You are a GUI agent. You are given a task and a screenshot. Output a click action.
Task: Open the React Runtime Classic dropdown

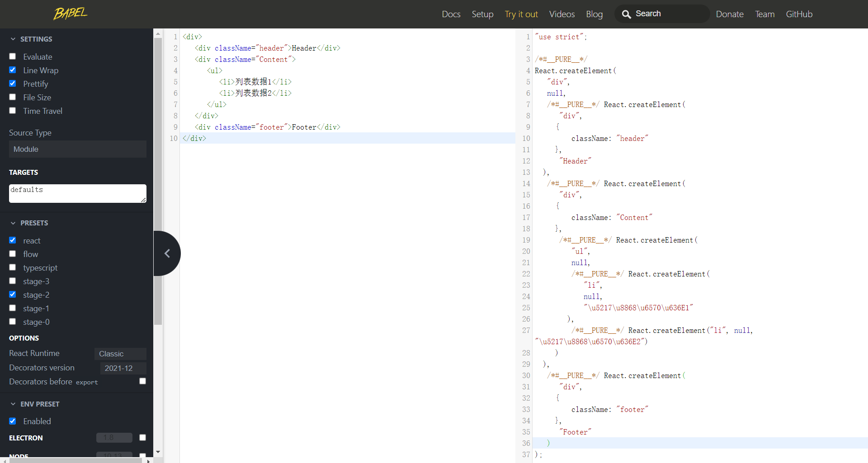click(x=120, y=354)
